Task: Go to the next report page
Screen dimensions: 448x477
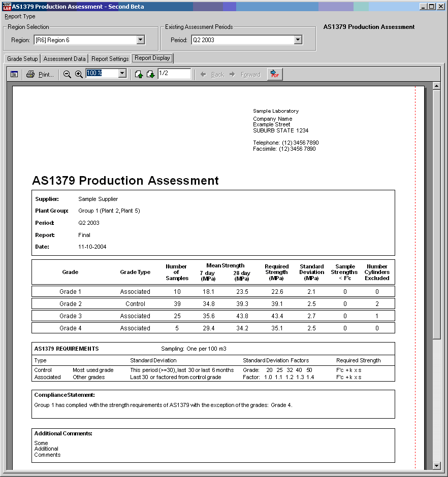Action: click(x=150, y=75)
